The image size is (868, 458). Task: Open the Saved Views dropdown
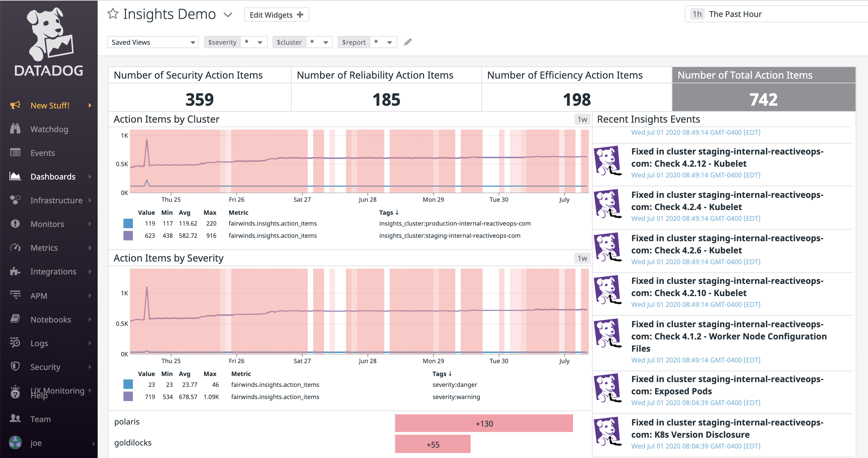click(x=153, y=42)
